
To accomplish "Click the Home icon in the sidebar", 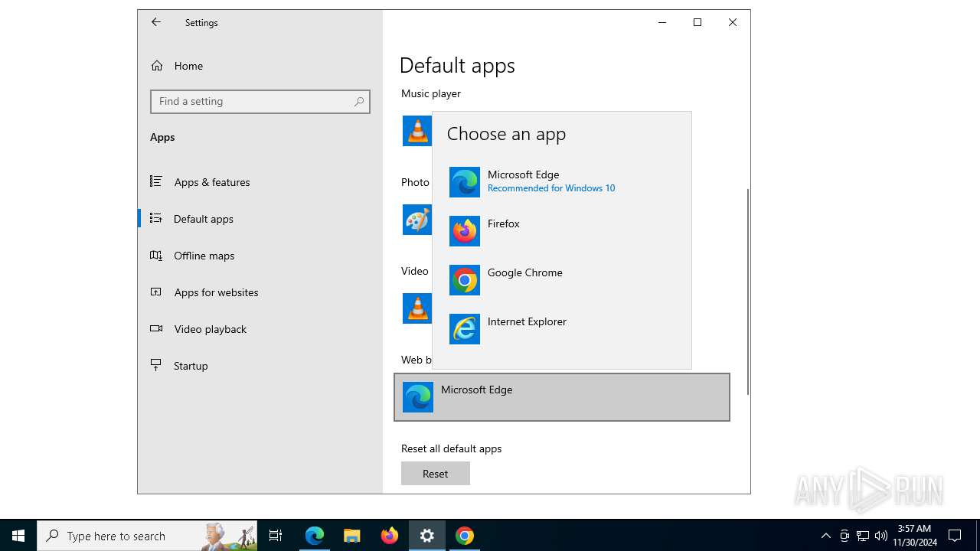I will point(157,66).
